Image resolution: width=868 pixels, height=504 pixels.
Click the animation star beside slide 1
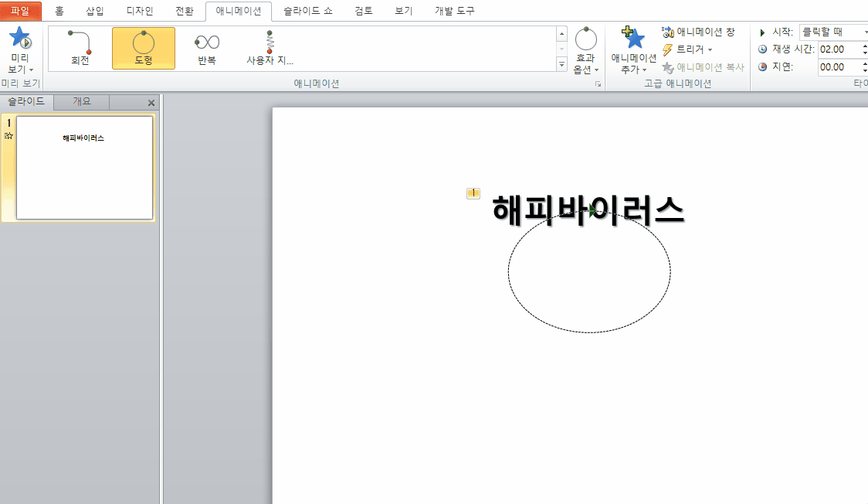(x=8, y=136)
